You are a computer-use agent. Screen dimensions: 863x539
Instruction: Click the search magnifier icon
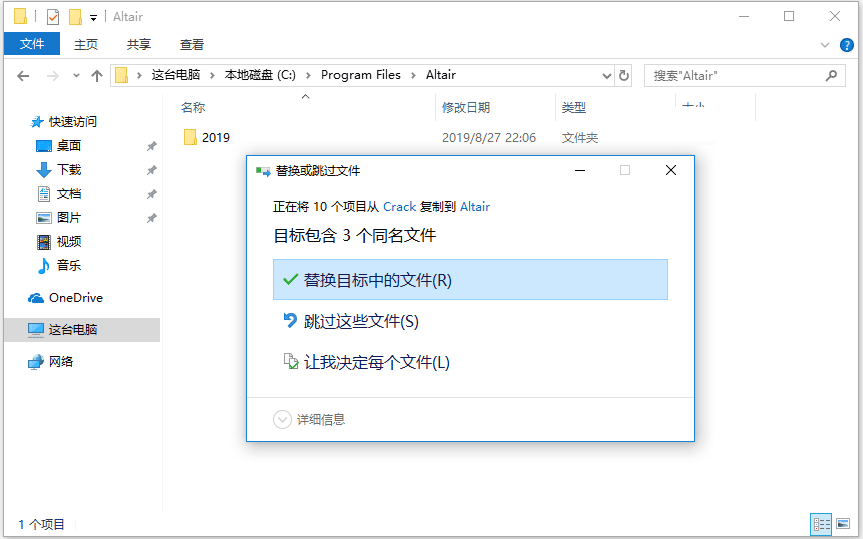(x=831, y=75)
